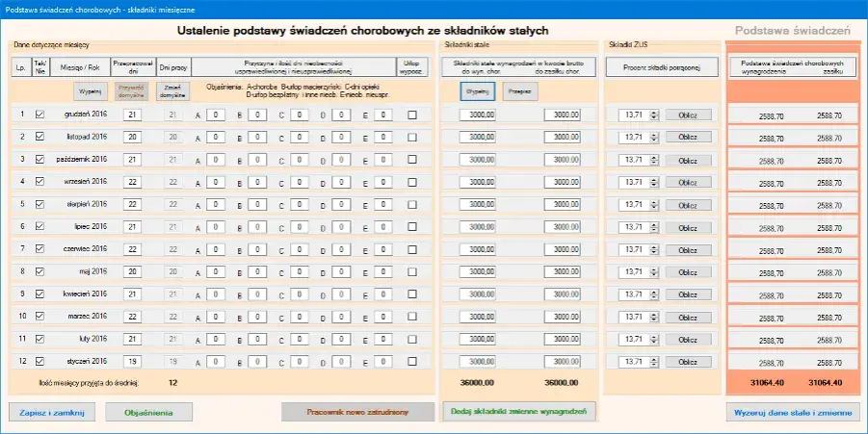Click Oblicz in the maj 2016 row

(x=688, y=272)
